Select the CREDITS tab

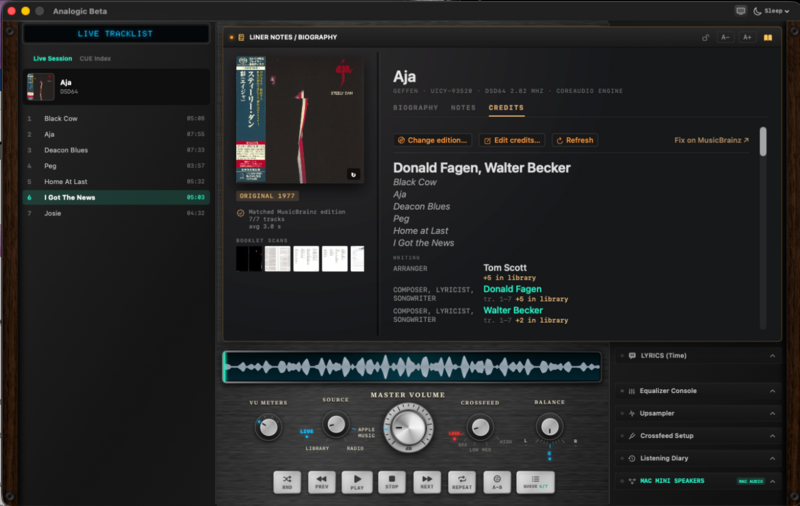click(506, 108)
